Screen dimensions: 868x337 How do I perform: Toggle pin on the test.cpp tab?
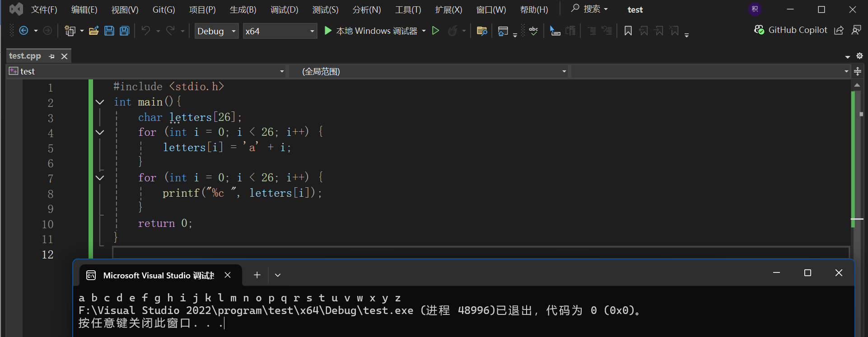click(51, 56)
